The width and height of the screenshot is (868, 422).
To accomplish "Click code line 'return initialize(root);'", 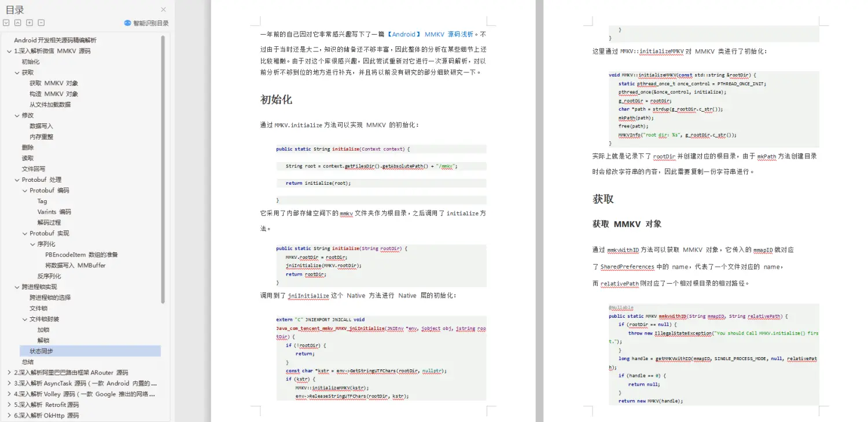I will [x=318, y=183].
